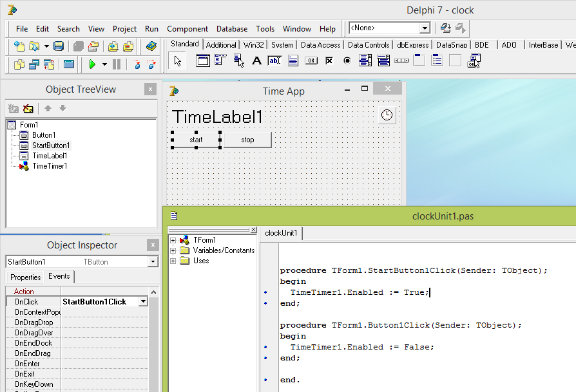Click the Set Debug Desktop icon
576x392 pixels.
[460, 28]
